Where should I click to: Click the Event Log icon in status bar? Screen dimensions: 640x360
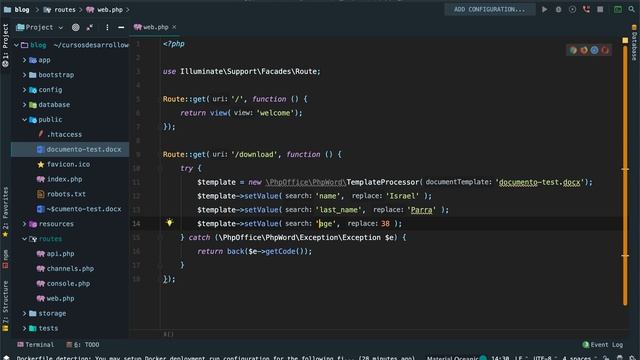[586, 344]
